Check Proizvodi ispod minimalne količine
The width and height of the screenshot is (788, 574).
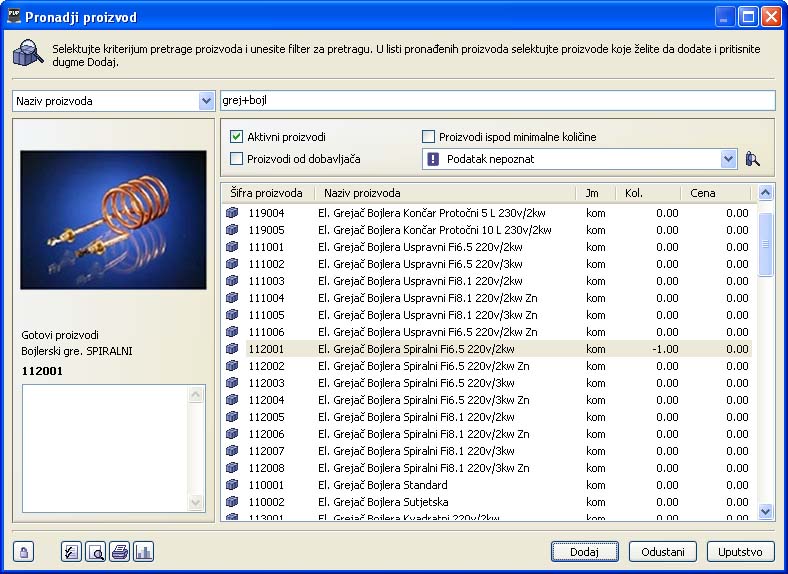(429, 137)
